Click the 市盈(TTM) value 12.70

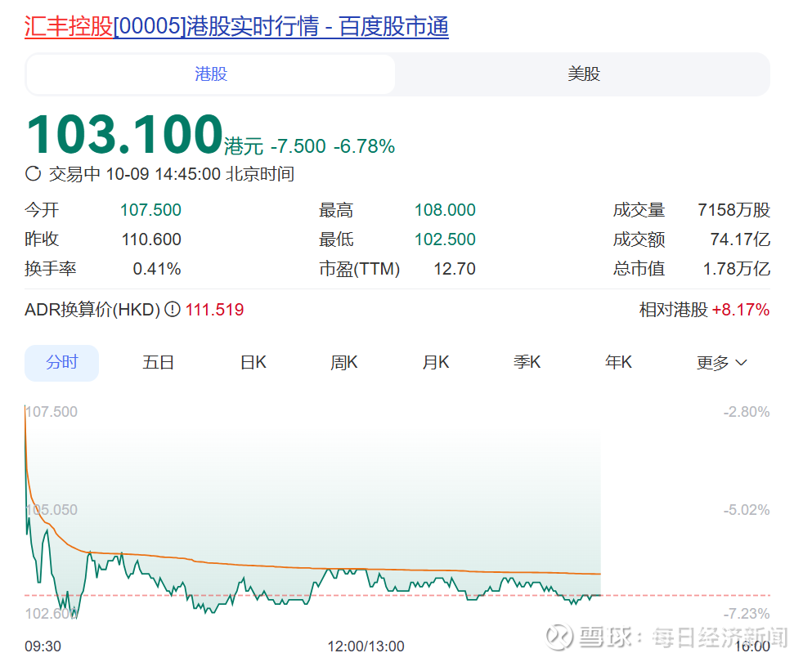tap(454, 269)
